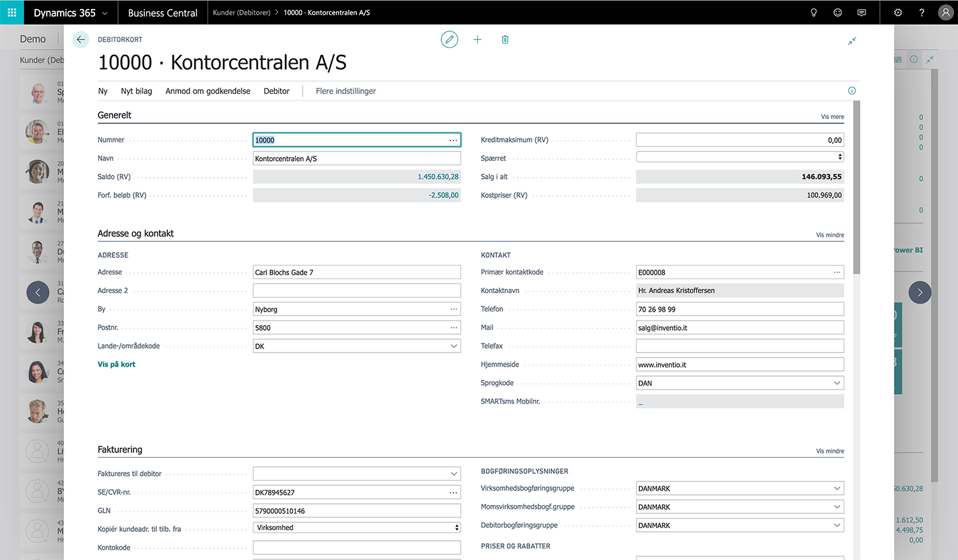Open the user profile avatar icon

946,13
